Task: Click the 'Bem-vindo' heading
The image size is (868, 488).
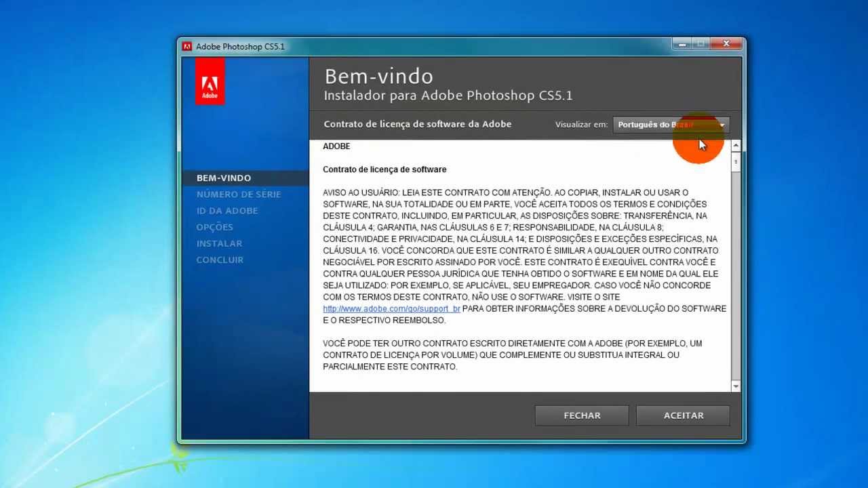Action: [378, 76]
